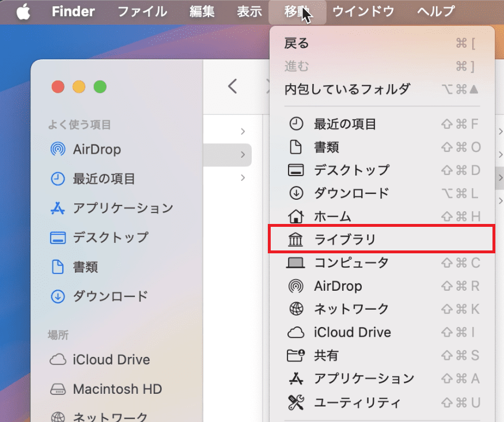Select ライブラリ text in 移動 menu

tap(345, 239)
